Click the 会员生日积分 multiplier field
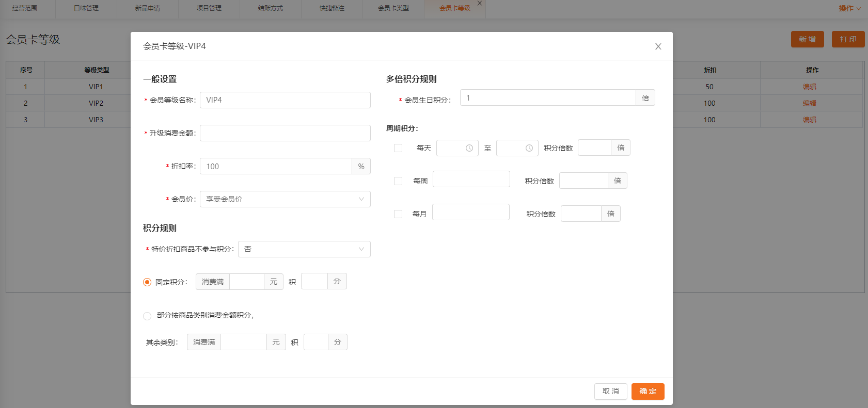The height and width of the screenshot is (408, 868). pos(548,97)
